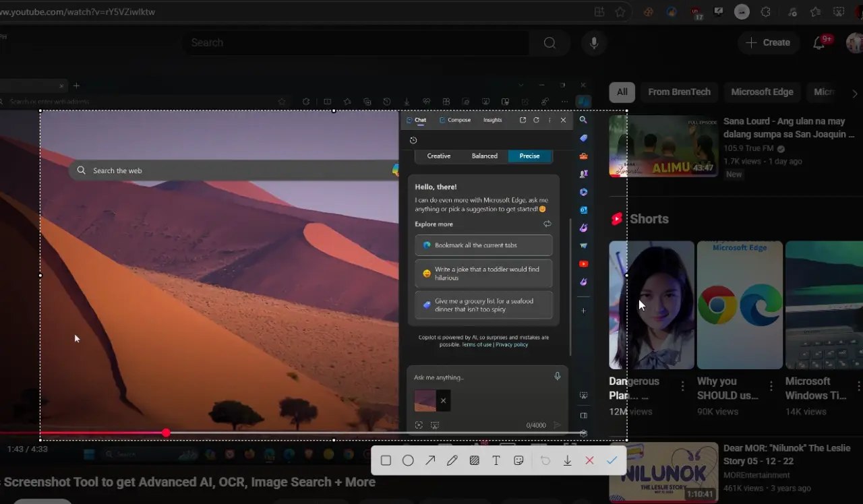Select the All filter chip
The image size is (863, 504).
click(x=622, y=92)
